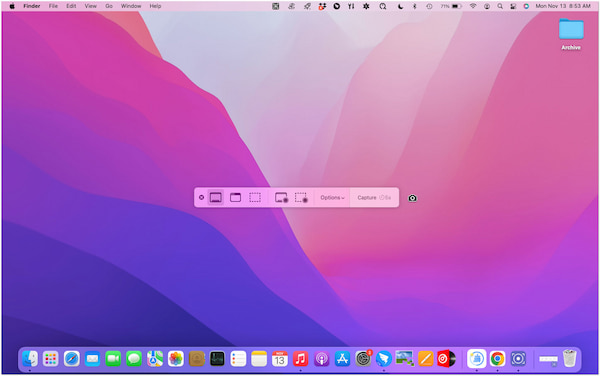Launch Music from the Dock
Screen dimensions: 600x376
tap(301, 359)
